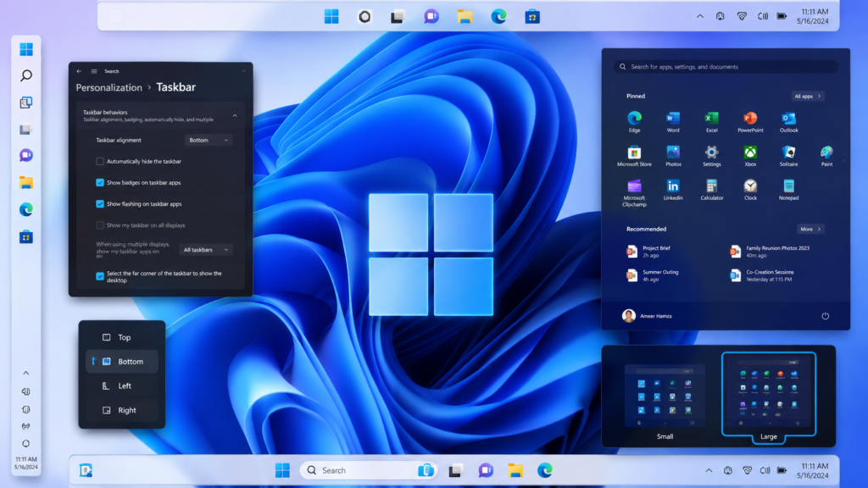Click clock and date on top taskbar
This screenshot has height=488, width=868.
click(813, 17)
